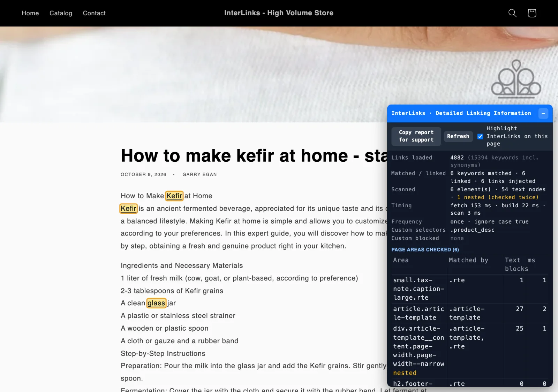Select the article.article-template area cell
This screenshot has width=558, height=392.
click(419, 313)
